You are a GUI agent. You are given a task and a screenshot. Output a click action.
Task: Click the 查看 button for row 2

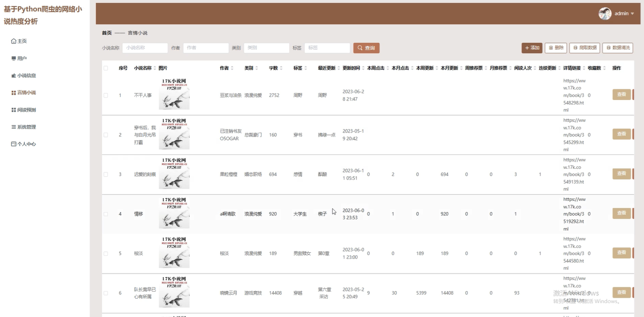pyautogui.click(x=622, y=134)
